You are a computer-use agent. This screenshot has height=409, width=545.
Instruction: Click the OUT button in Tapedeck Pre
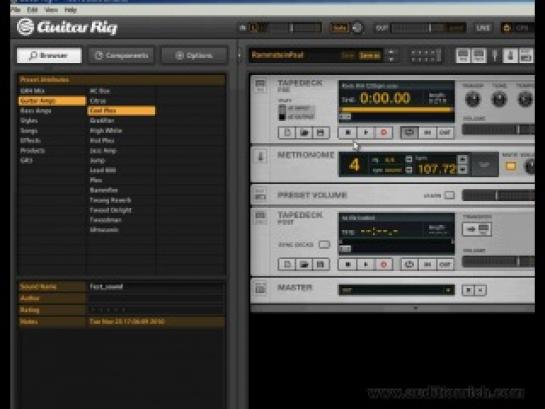[x=445, y=133]
